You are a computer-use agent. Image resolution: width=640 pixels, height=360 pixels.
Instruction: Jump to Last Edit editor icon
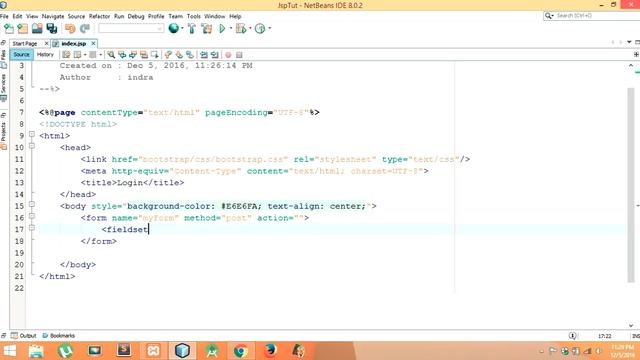66,55
